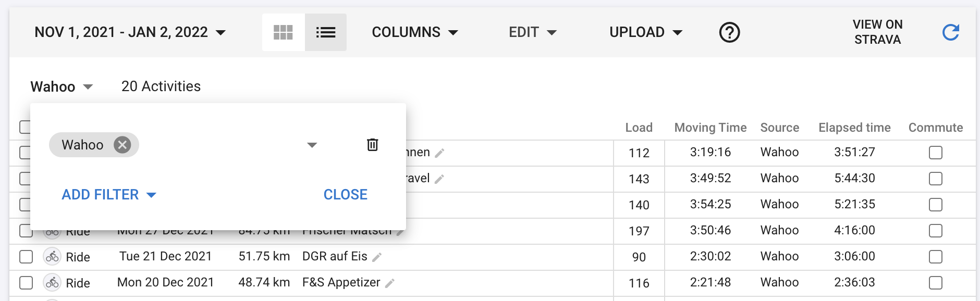Click the load value '140'
The height and width of the screenshot is (301, 980).
tap(639, 205)
